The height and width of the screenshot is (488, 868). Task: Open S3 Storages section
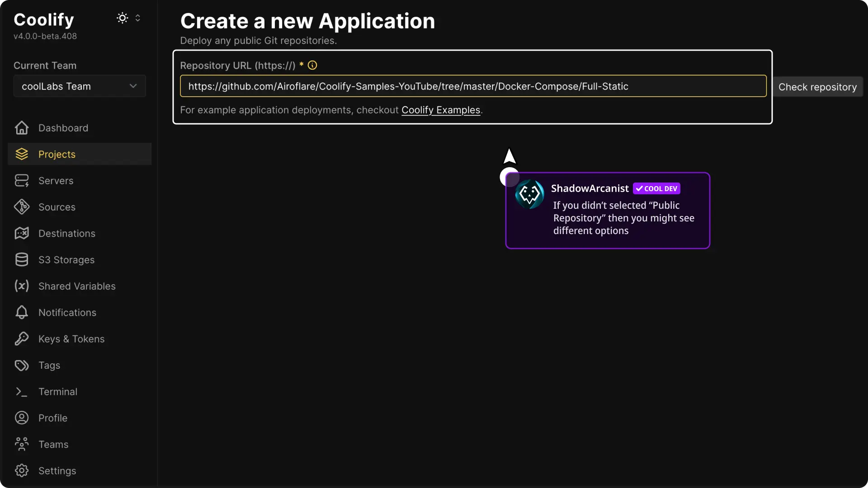click(66, 259)
